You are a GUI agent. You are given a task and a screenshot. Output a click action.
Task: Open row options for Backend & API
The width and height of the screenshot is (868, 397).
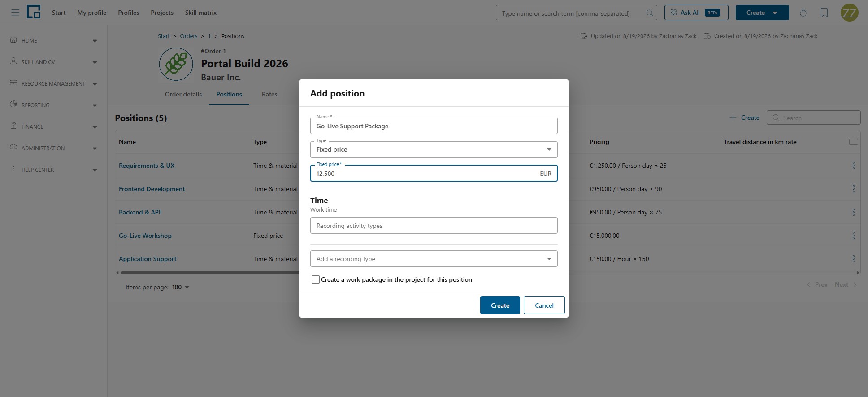click(853, 212)
